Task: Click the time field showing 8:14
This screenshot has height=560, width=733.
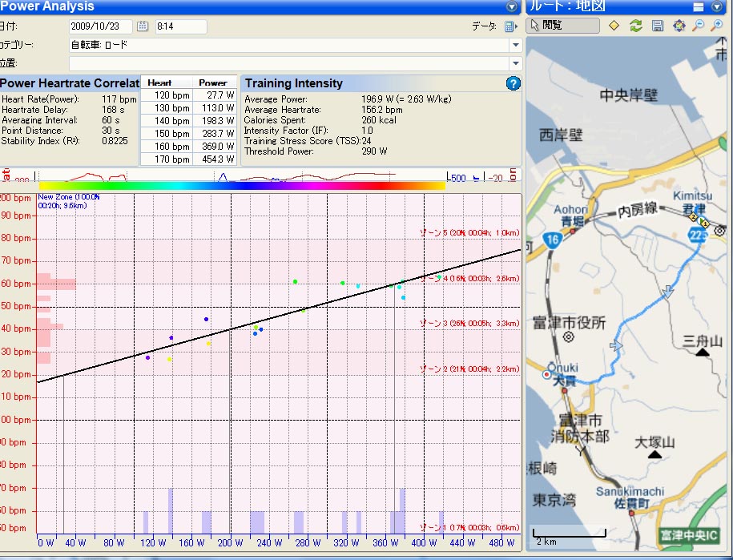Action: 180,26
